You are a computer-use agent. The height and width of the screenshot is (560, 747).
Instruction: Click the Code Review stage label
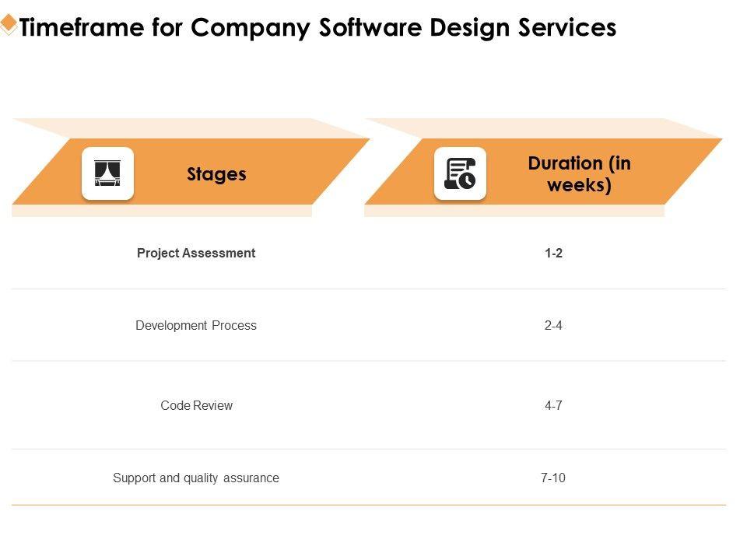click(x=196, y=405)
